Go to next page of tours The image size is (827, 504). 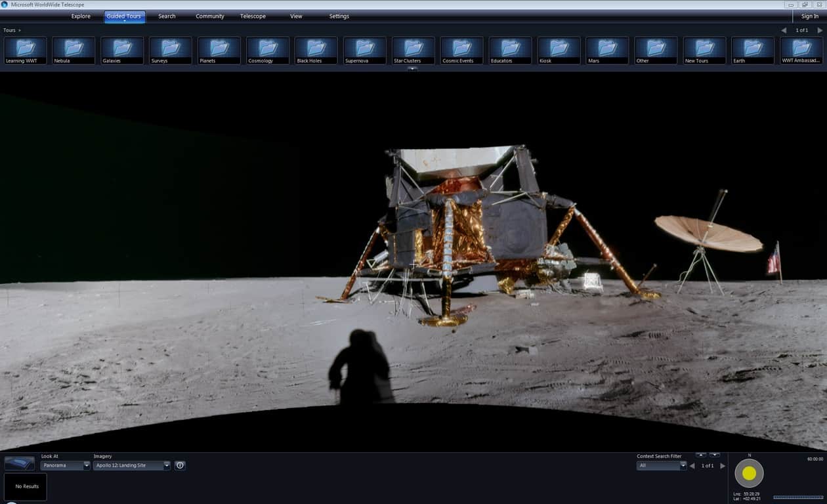(820, 30)
